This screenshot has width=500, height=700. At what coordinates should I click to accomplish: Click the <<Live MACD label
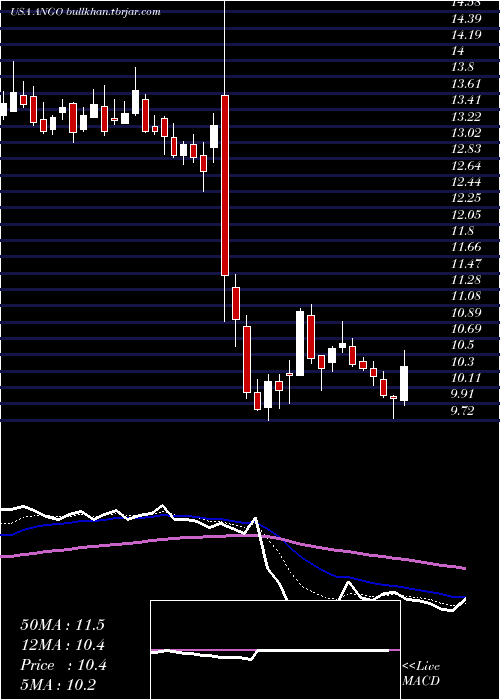click(x=421, y=674)
